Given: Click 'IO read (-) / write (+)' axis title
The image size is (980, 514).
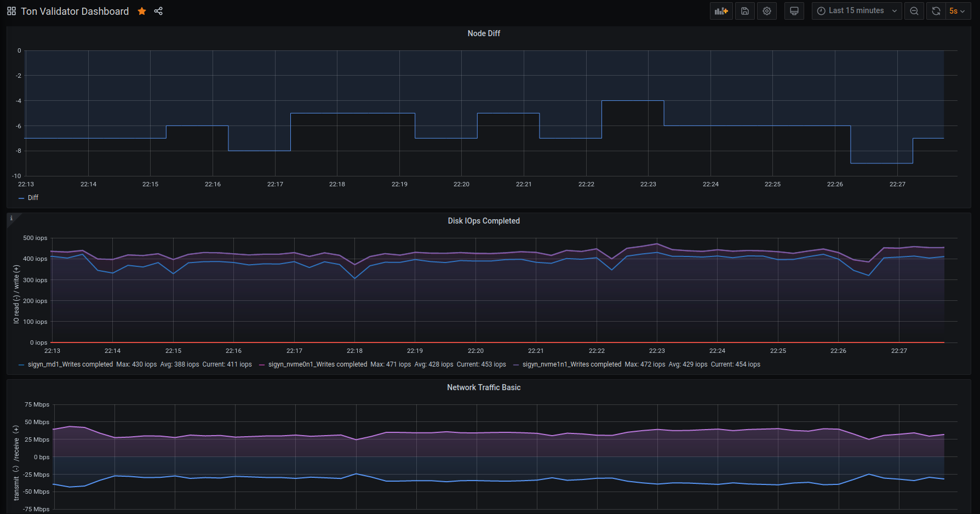Looking at the screenshot, I should point(16,294).
